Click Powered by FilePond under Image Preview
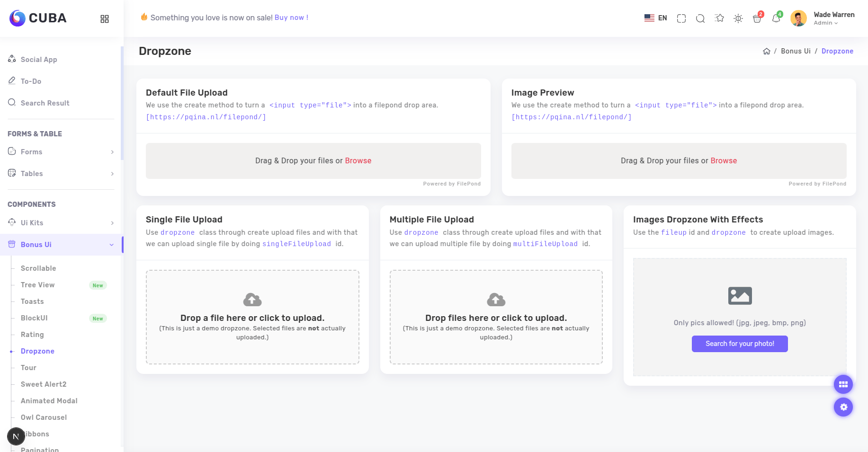Image resolution: width=868 pixels, height=452 pixels. coord(817,184)
